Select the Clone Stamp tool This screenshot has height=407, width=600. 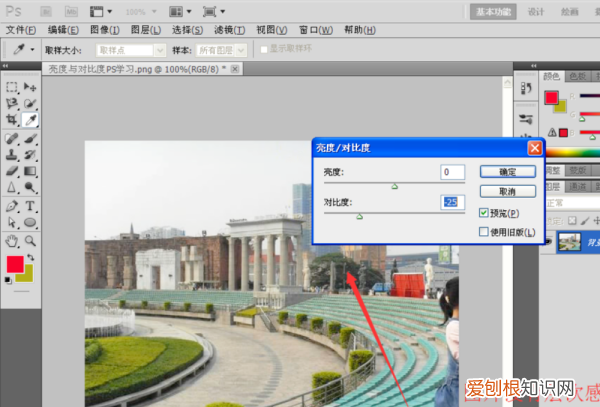point(12,155)
